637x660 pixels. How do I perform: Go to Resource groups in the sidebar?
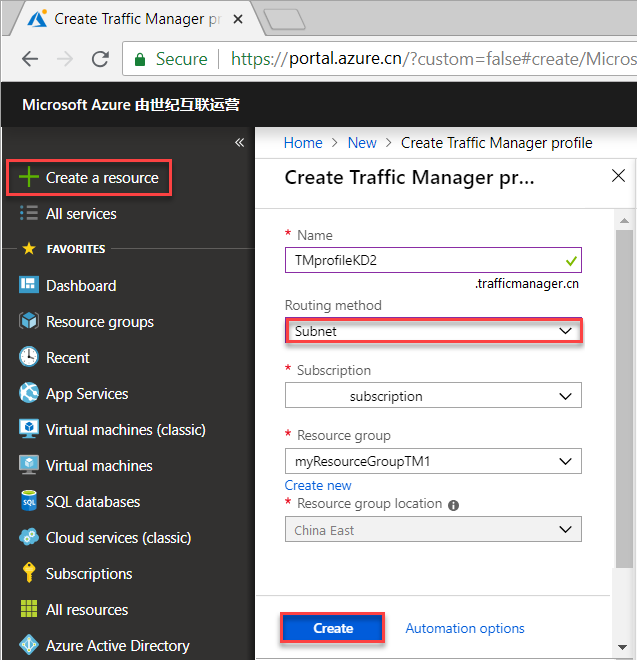click(100, 322)
